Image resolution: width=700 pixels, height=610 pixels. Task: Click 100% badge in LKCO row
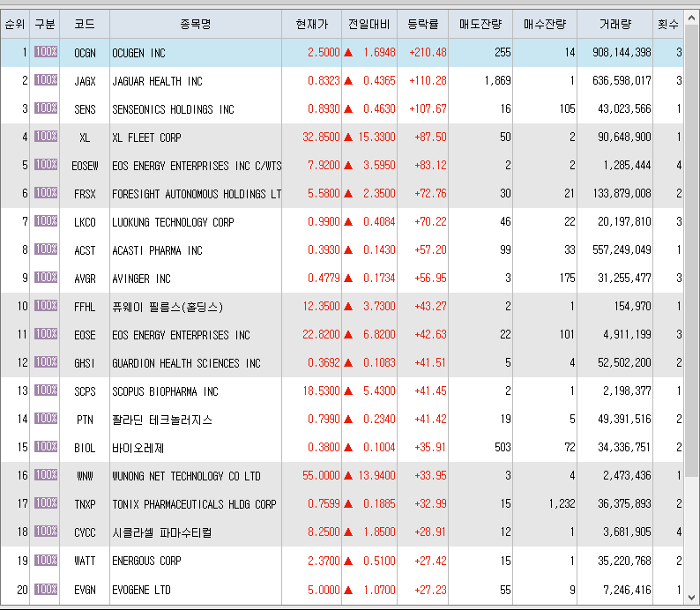46,221
